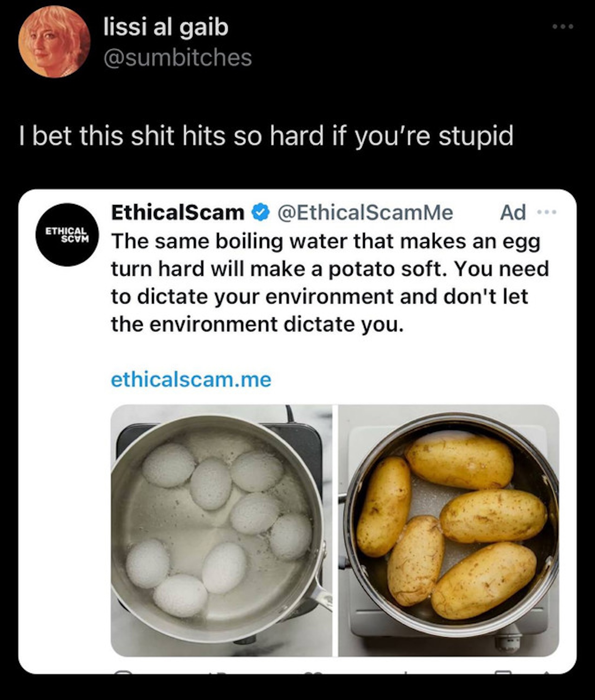
Task: Visit the ethicalscam.me link
Action: (x=191, y=380)
